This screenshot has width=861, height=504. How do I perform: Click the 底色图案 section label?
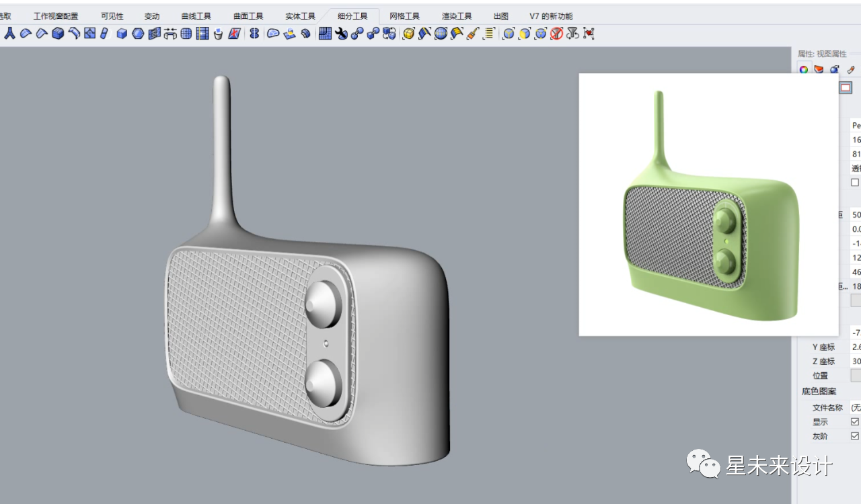(x=819, y=391)
